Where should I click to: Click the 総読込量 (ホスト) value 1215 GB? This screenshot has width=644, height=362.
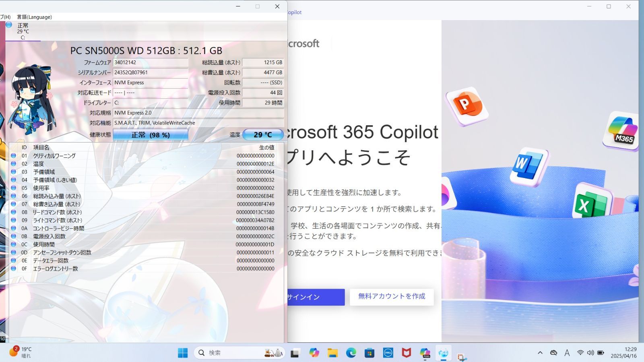point(263,62)
